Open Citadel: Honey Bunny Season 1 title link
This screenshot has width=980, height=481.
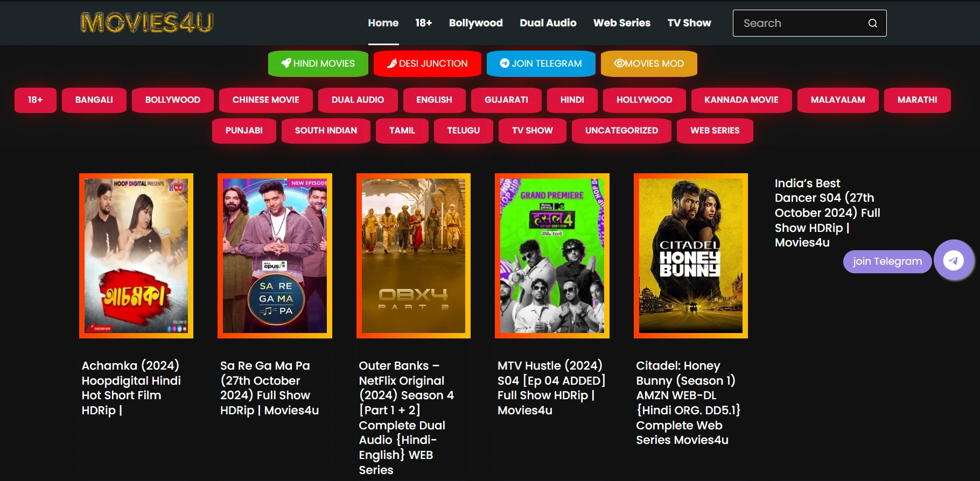pos(688,402)
